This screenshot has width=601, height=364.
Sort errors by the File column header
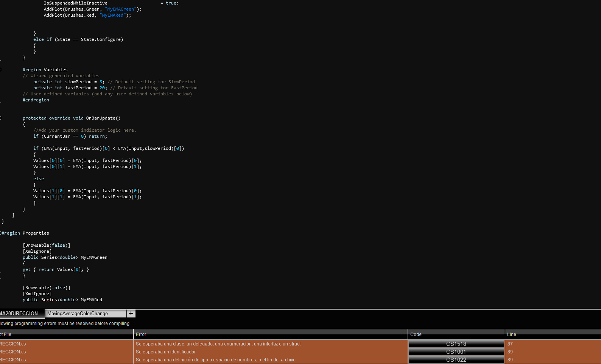pos(67,334)
